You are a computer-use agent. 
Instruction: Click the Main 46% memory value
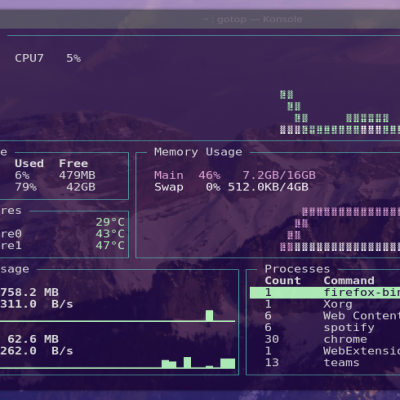pos(209,175)
